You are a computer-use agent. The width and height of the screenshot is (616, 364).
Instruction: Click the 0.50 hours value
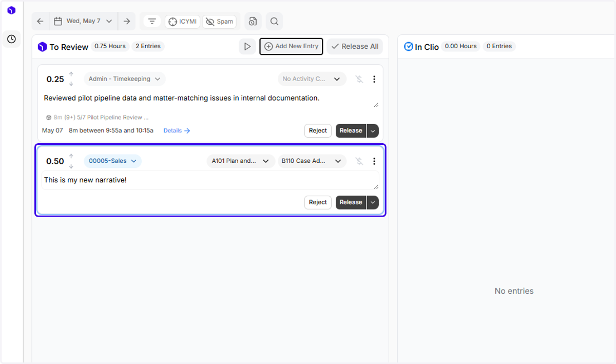[x=55, y=161]
